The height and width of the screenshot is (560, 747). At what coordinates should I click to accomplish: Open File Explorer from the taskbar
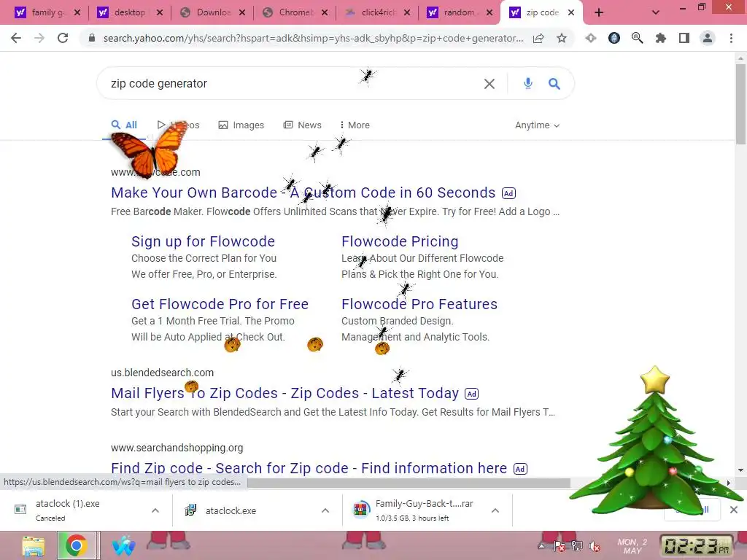click(34, 545)
